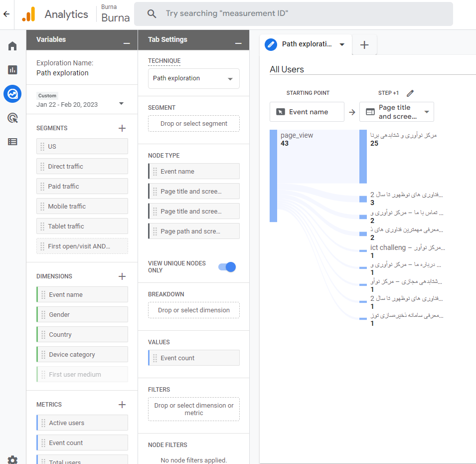Open the Page title and screen step dropdown
The image size is (476, 464).
point(397,112)
